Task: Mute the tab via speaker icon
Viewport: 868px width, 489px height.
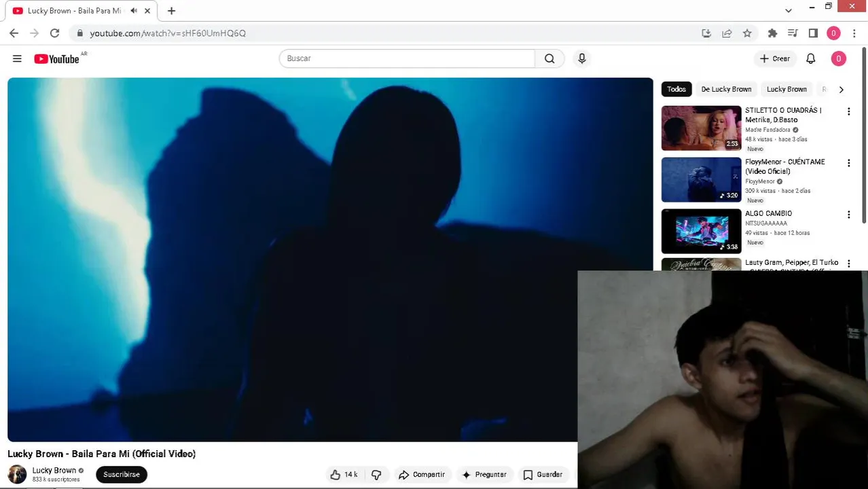Action: point(134,11)
